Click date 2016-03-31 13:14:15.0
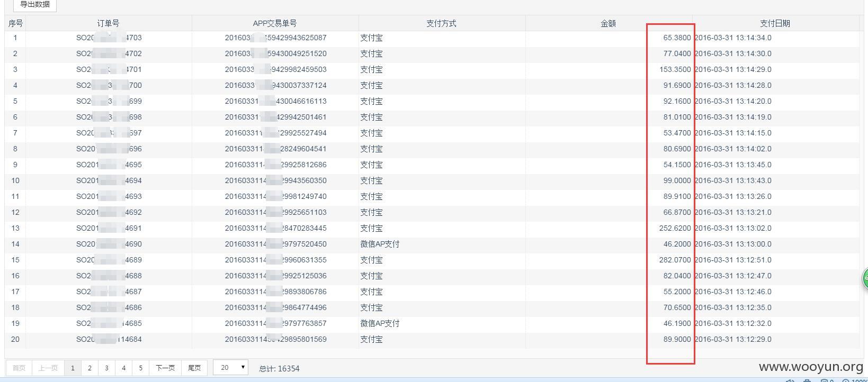This screenshot has width=868, height=382. [x=733, y=133]
